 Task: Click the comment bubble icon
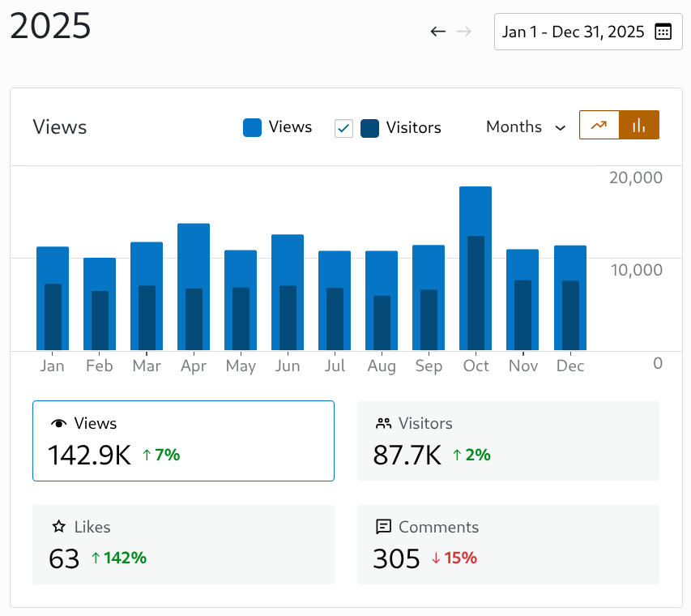[383, 528]
